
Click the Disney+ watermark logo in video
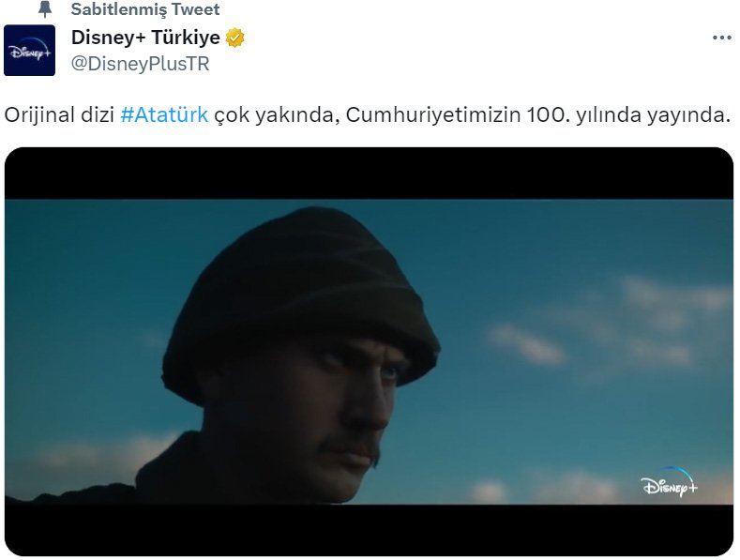click(x=670, y=482)
